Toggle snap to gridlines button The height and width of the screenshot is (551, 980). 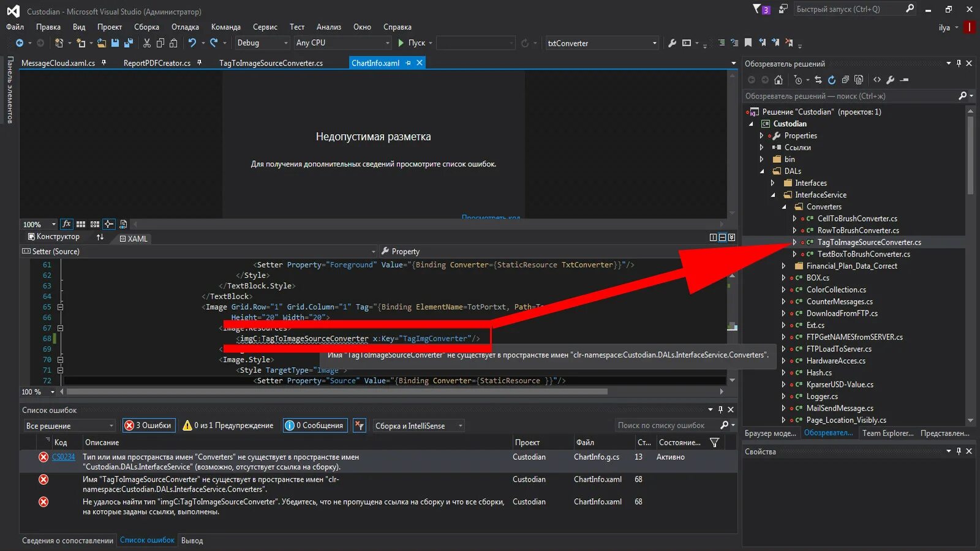pyautogui.click(x=95, y=224)
